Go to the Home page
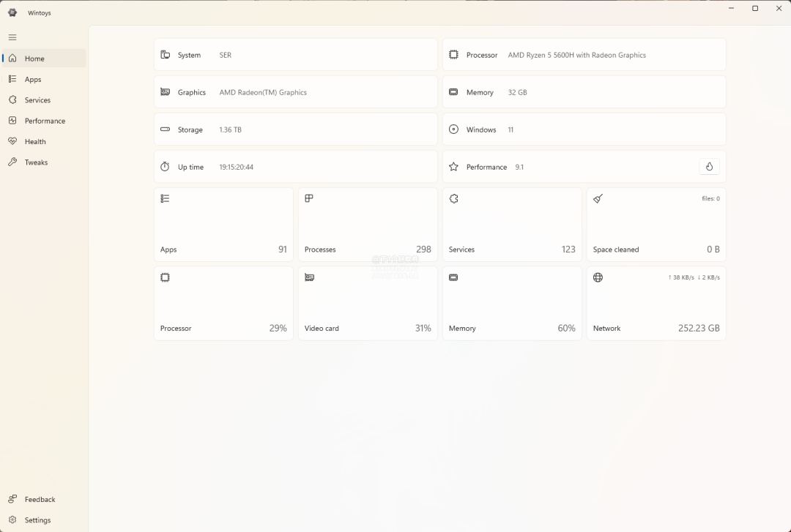The image size is (791, 532). point(45,59)
